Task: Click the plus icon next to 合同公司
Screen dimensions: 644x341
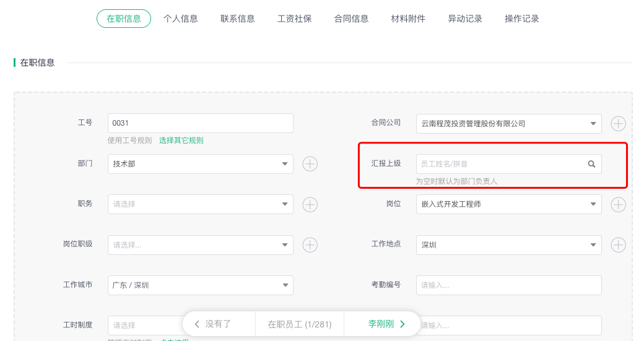Action: 618,124
